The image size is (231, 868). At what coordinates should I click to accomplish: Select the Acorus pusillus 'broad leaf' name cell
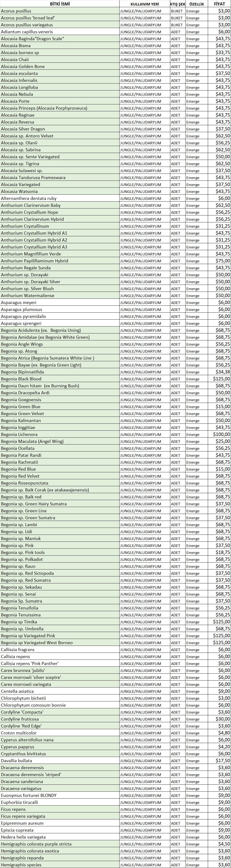28,18
